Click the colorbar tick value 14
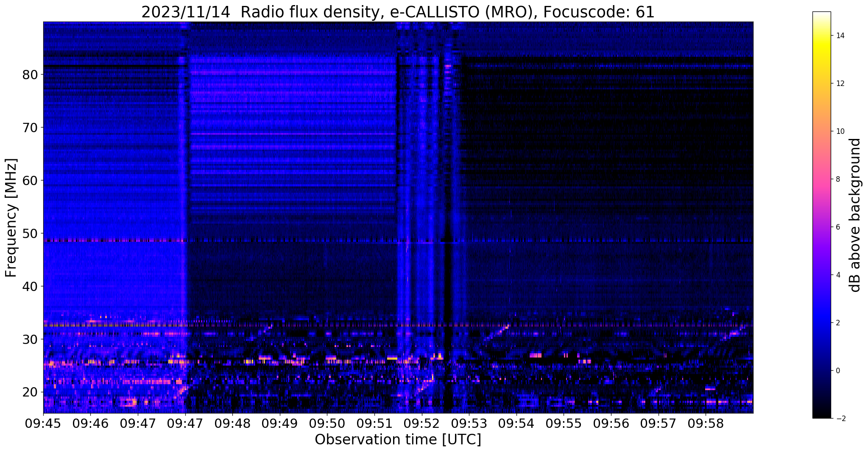This screenshot has height=452, width=868. point(840,36)
